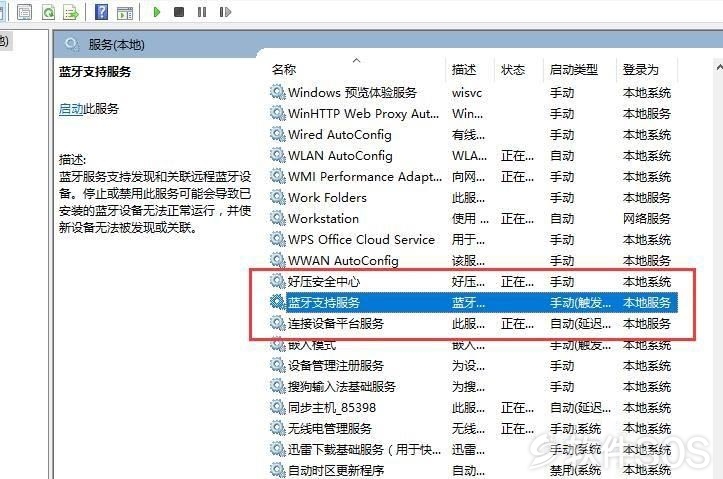Viewport: 723px width, 479px height.
Task: Open the Help question-mark toolbar icon
Action: 101,12
